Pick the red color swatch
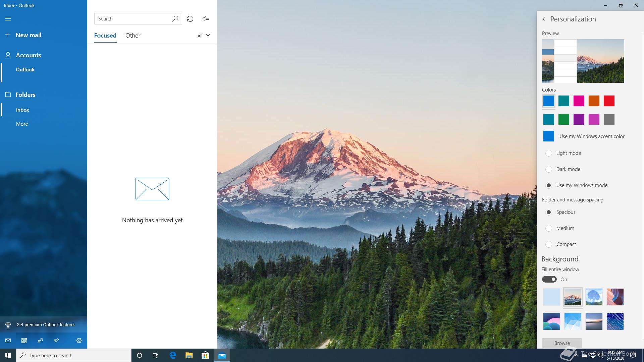This screenshot has width=644, height=362. [609, 101]
